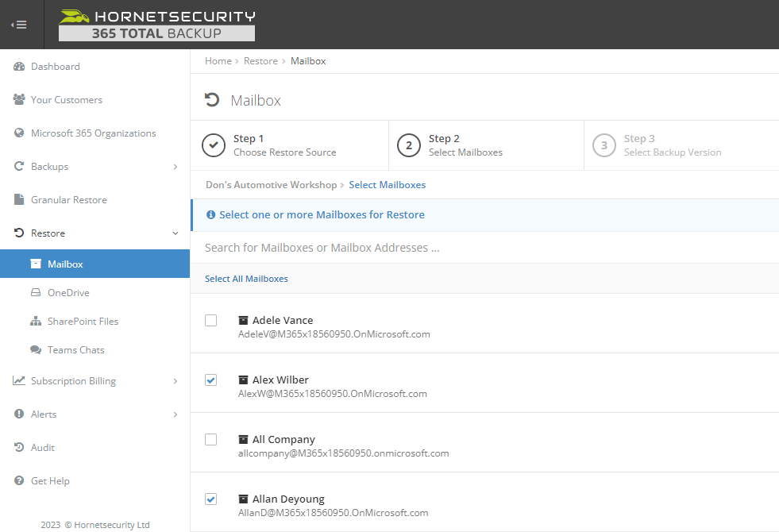Uncheck the Alex Wilber mailbox checkbox
779x532 pixels.
point(210,380)
